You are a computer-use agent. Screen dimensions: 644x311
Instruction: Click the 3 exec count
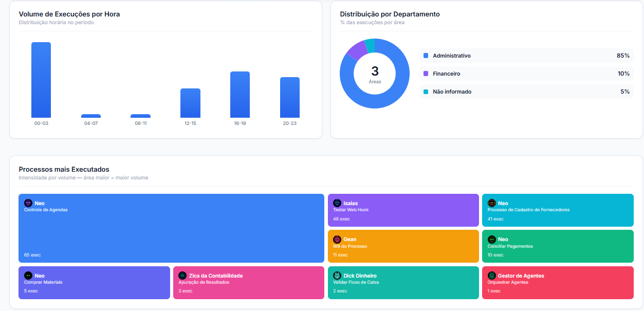[x=186, y=291]
